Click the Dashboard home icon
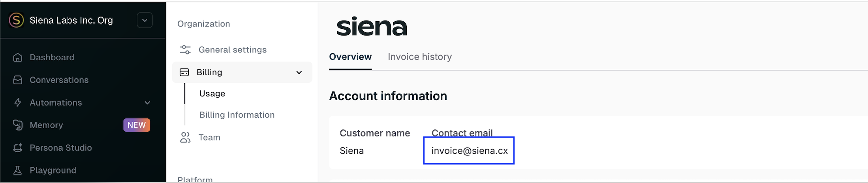The image size is (868, 183). pos(17,58)
